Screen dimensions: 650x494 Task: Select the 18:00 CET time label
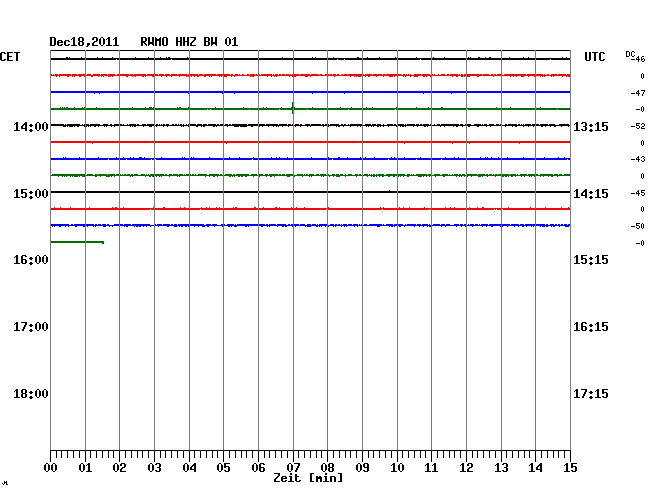click(x=31, y=394)
